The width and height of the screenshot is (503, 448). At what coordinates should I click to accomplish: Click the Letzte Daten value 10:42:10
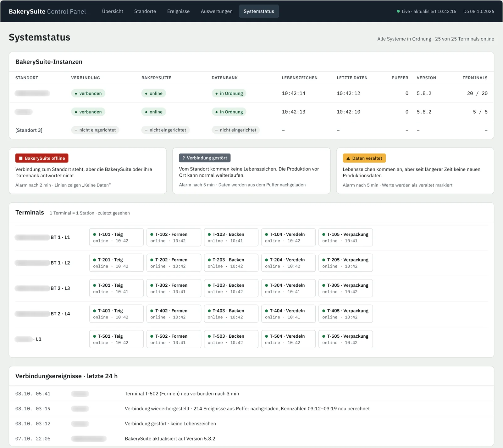coord(348,112)
